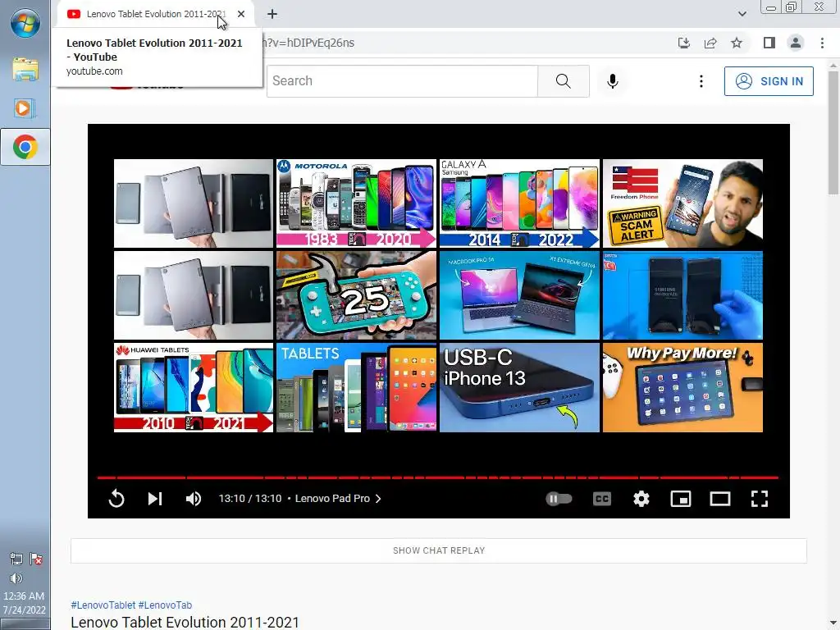The image size is (840, 630).
Task: Open Action Center flag icon in tray
Action: (x=36, y=559)
